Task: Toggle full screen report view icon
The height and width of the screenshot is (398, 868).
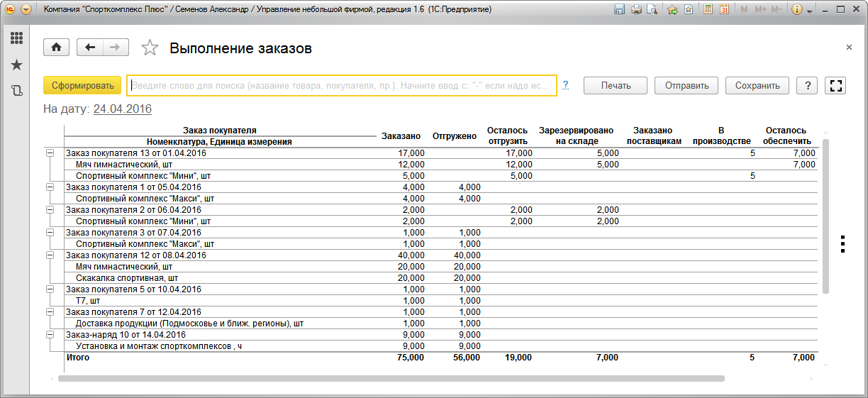Action: [x=836, y=86]
